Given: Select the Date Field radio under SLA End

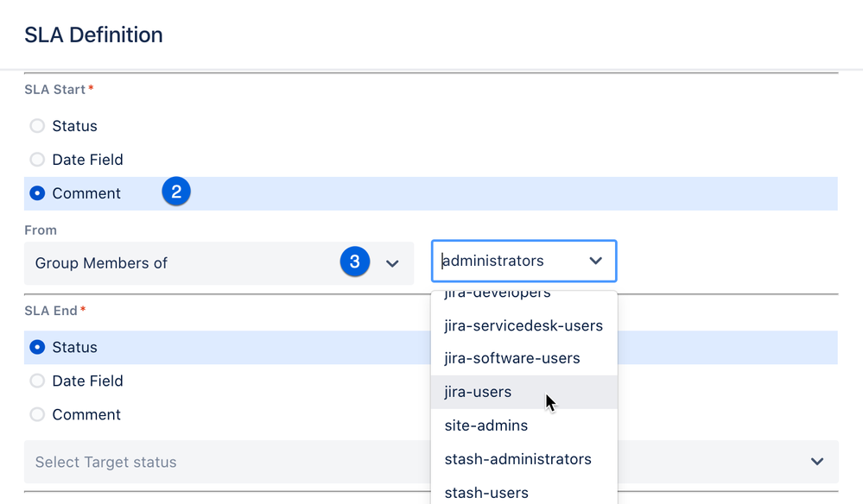Looking at the screenshot, I should (37, 381).
